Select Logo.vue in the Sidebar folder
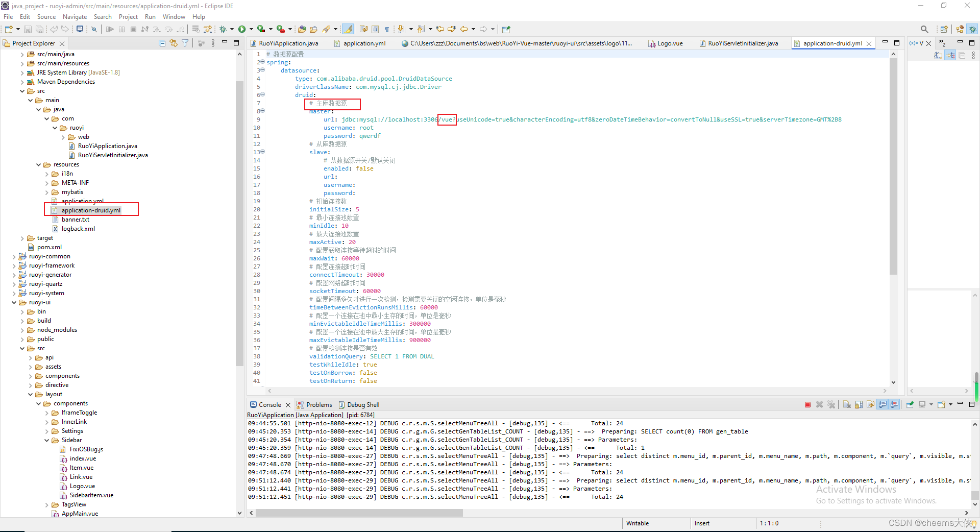Viewport: 980px width, 532px height. coord(82,486)
